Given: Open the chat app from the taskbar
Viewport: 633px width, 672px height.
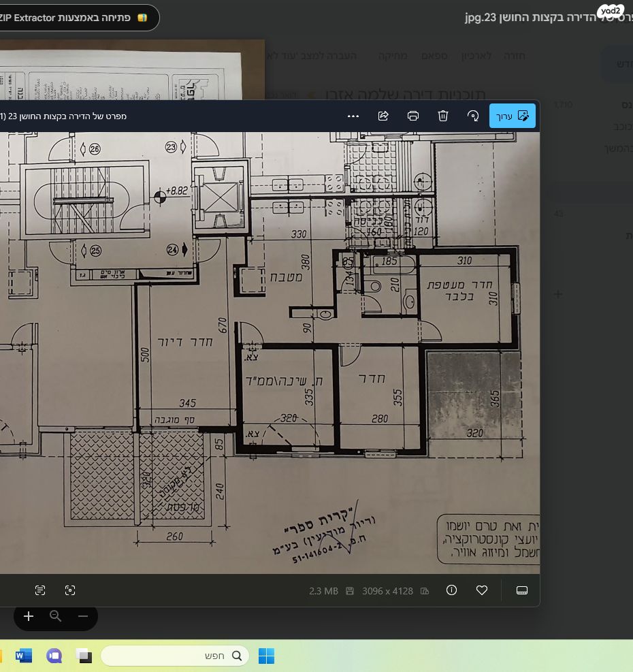Looking at the screenshot, I should [54, 656].
